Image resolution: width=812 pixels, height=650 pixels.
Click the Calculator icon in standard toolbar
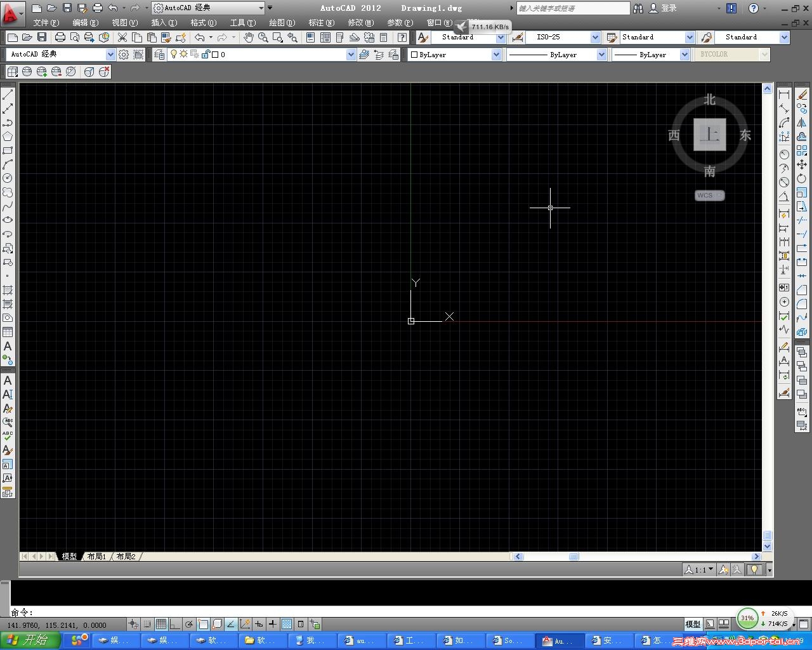(x=383, y=37)
